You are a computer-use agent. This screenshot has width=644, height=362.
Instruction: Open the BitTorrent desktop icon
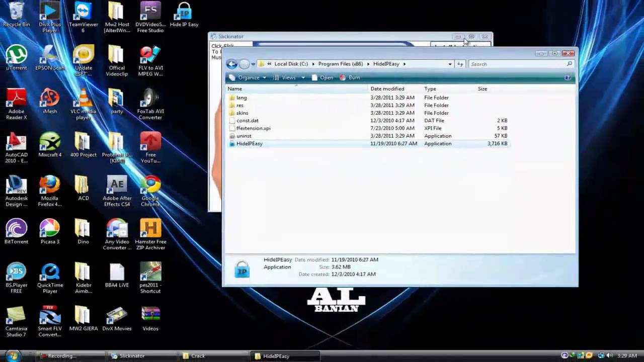[x=16, y=232]
